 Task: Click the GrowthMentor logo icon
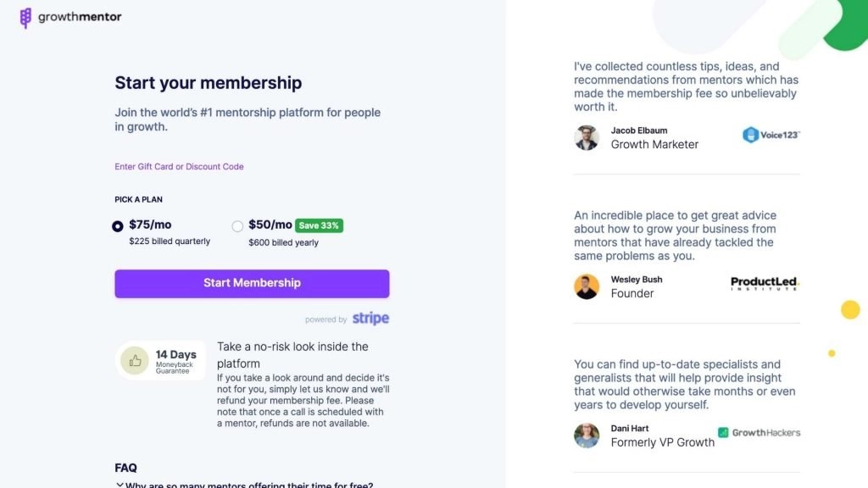[x=25, y=18]
